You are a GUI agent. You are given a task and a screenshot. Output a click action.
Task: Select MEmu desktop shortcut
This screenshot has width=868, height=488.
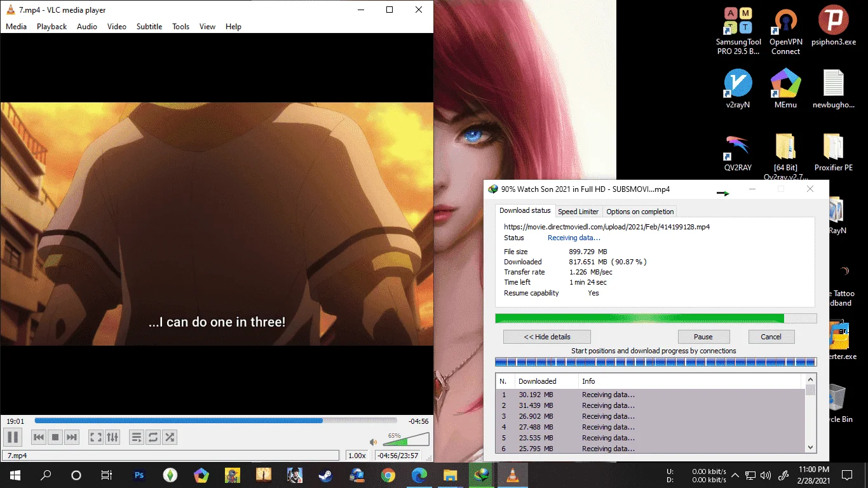[x=786, y=89]
